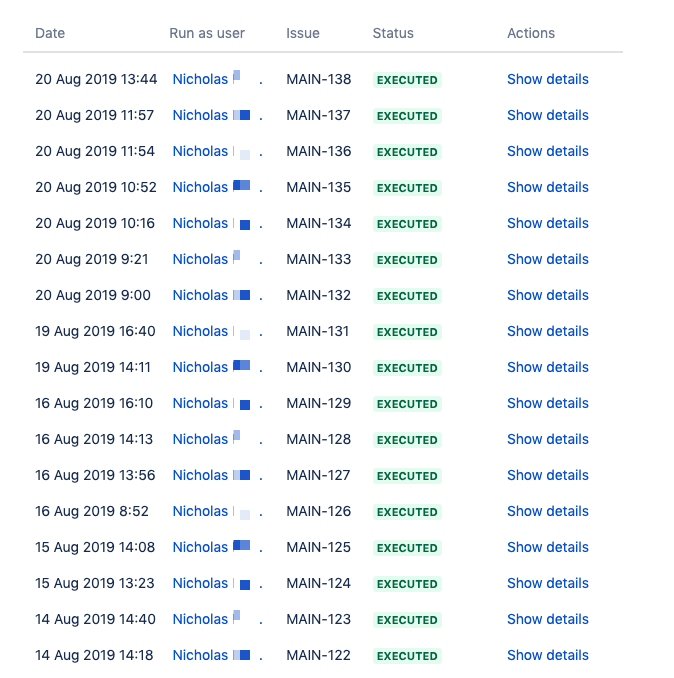Open Nicholas user link in MAIN-127 row
This screenshot has height=678, width=674.
(x=217, y=475)
